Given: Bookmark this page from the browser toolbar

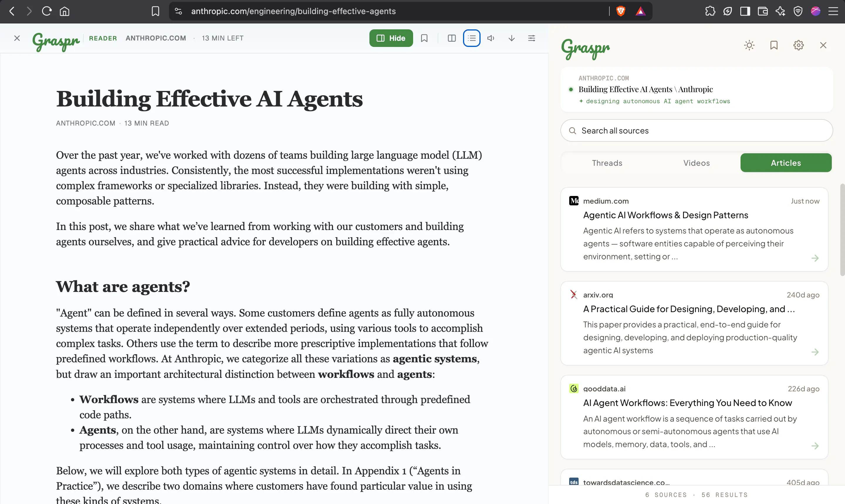Looking at the screenshot, I should pos(155,11).
